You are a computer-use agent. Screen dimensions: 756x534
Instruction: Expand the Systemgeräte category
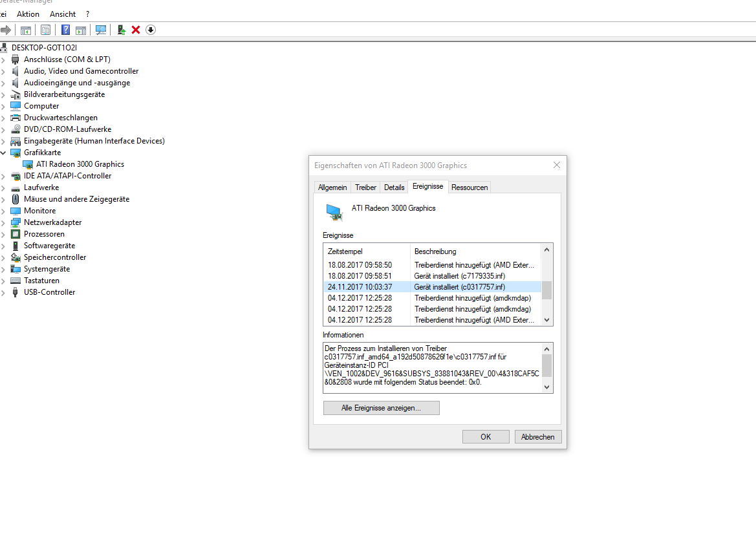(x=3, y=269)
